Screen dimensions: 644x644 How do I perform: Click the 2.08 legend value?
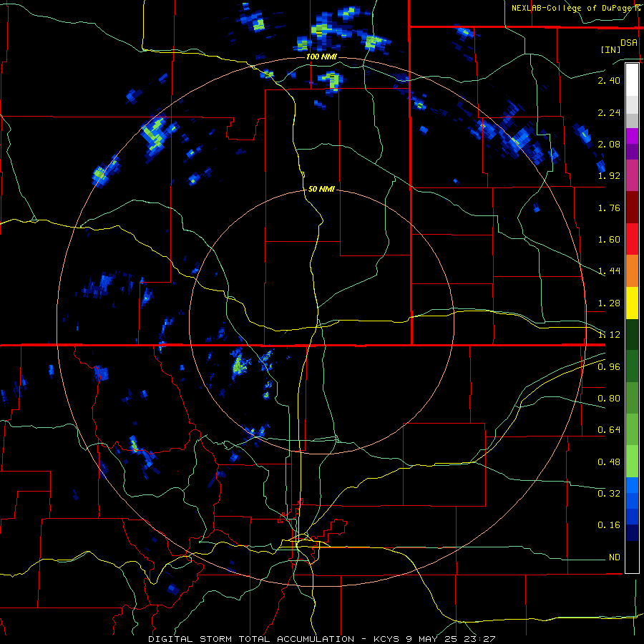pyautogui.click(x=609, y=144)
